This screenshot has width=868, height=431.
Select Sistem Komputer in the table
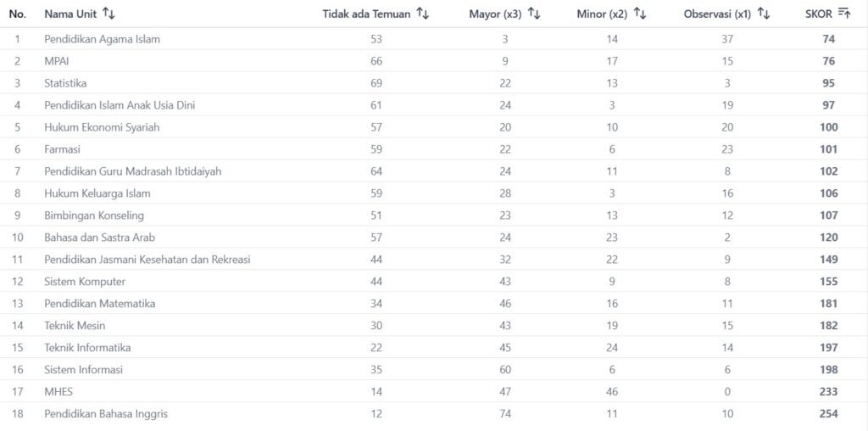[85, 282]
